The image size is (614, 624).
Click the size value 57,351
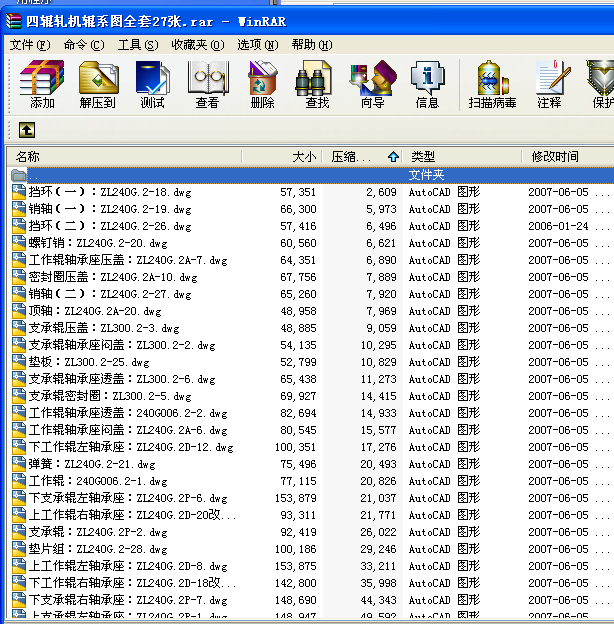click(298, 192)
